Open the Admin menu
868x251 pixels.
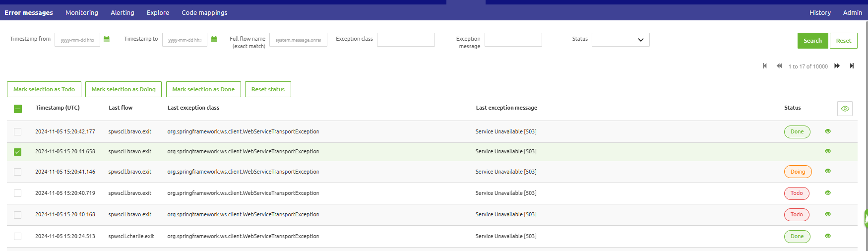[852, 13]
